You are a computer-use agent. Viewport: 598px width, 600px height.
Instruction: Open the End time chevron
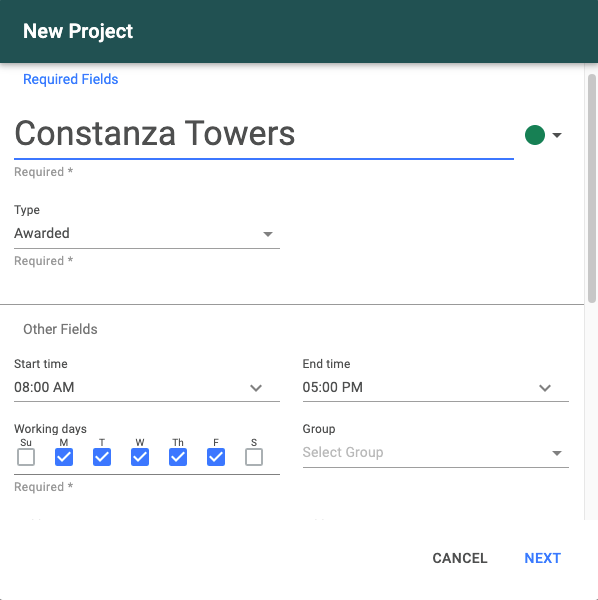point(544,388)
